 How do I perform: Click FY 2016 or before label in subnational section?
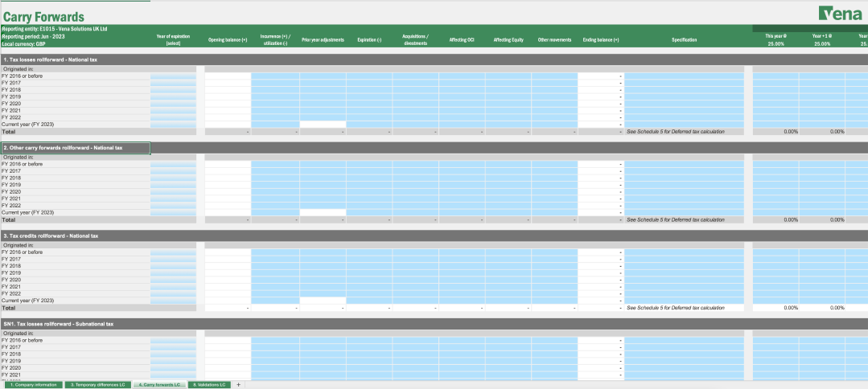pos(23,340)
